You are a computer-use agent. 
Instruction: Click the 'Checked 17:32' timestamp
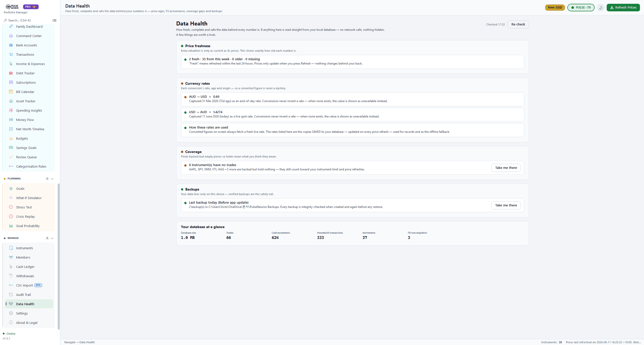pos(495,25)
